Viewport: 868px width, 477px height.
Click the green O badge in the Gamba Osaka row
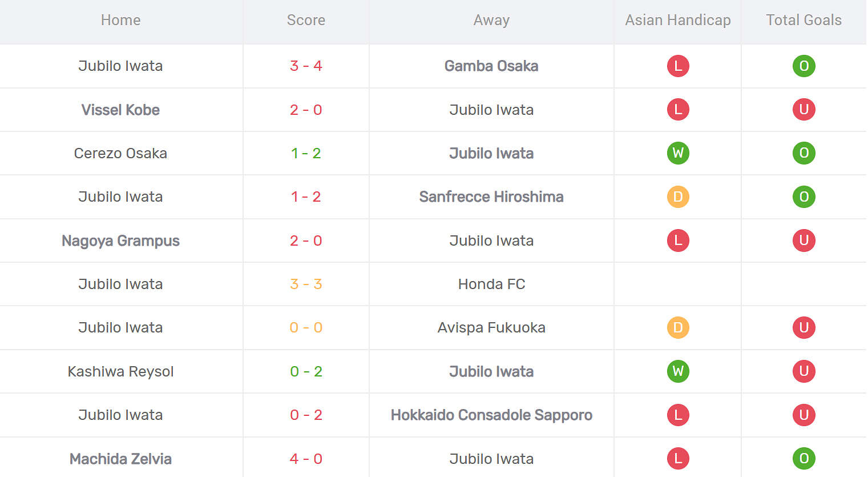coord(804,66)
